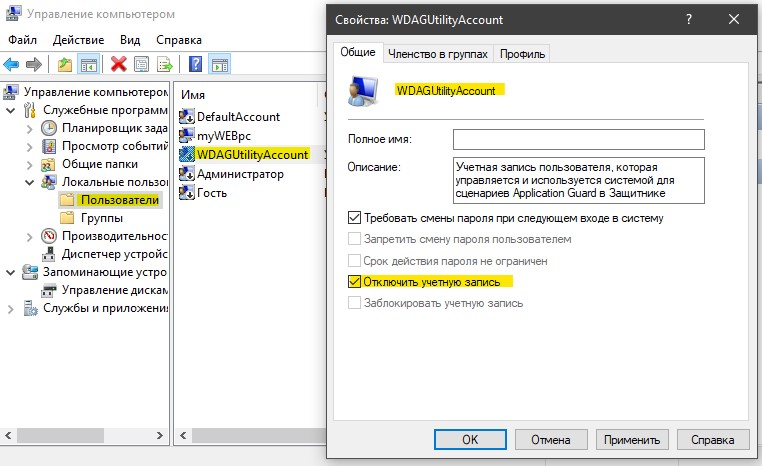
Task: Click the Local Users and Groups icon
Action: pyautogui.click(x=49, y=182)
